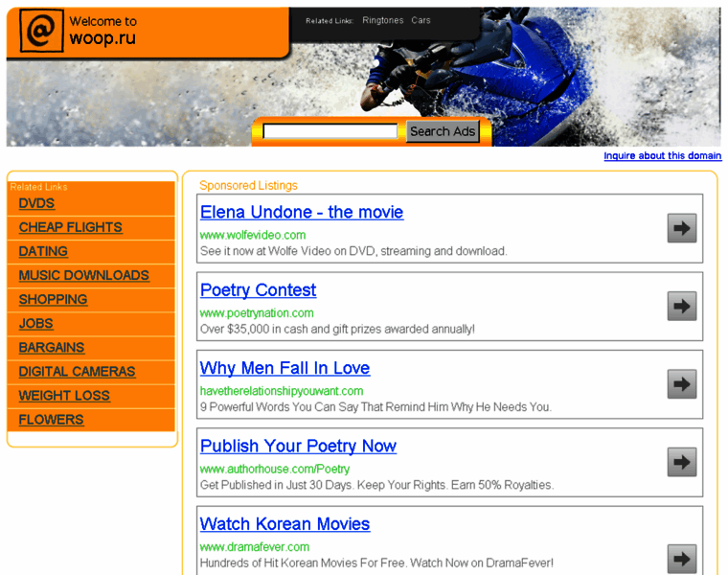The image size is (728, 575).
Task: Click the 'Welcome to woop.ru' header text
Action: 103,31
